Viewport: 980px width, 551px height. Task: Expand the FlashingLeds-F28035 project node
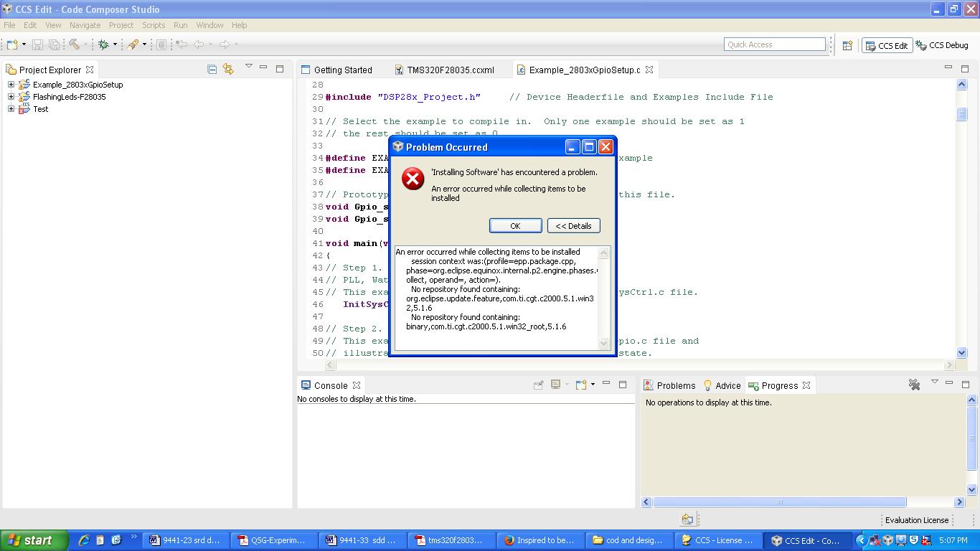[11, 97]
